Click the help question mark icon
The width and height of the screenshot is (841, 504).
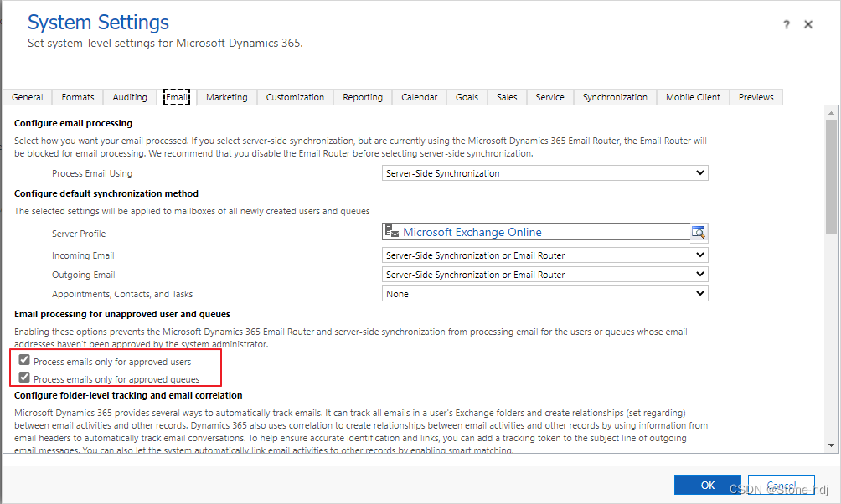(787, 24)
